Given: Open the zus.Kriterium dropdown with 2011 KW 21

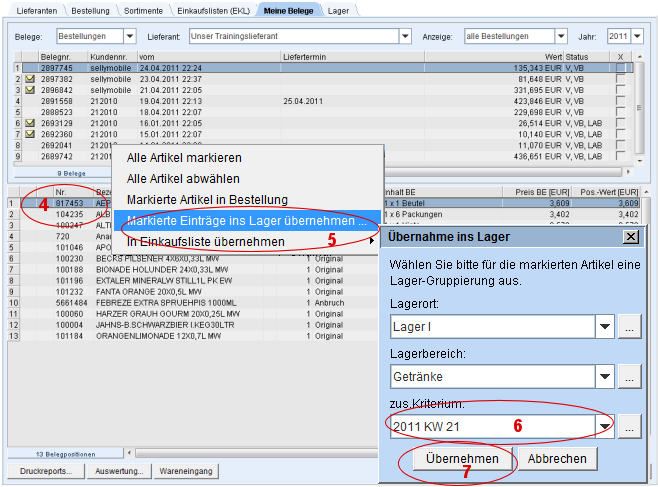Looking at the screenshot, I should [603, 426].
